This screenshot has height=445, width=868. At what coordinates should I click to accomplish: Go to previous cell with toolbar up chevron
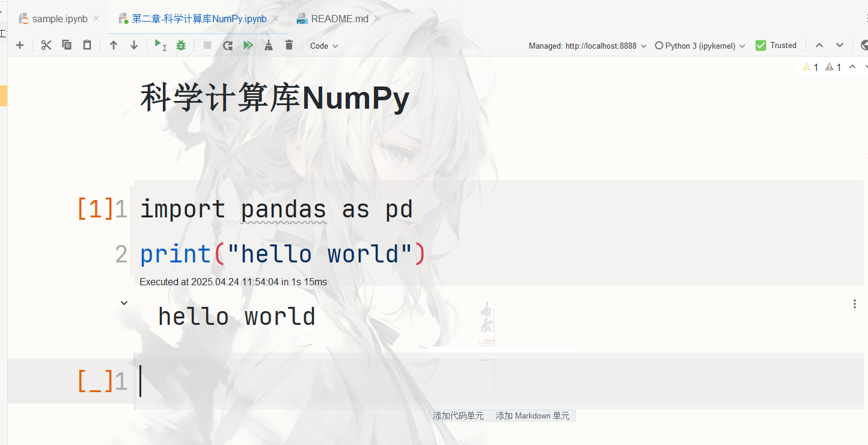819,45
